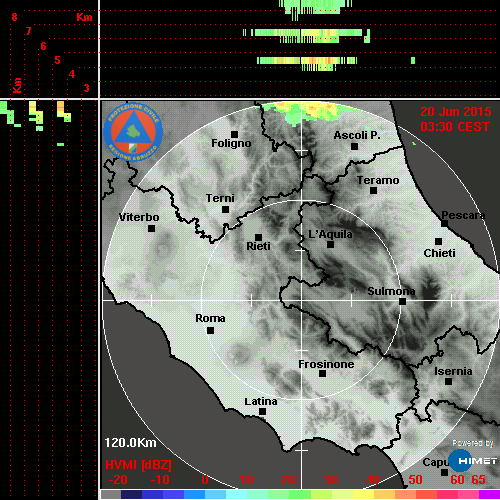The width and height of the screenshot is (500, 500).
Task: Select the Chieti label on the map
Action: tap(439, 253)
